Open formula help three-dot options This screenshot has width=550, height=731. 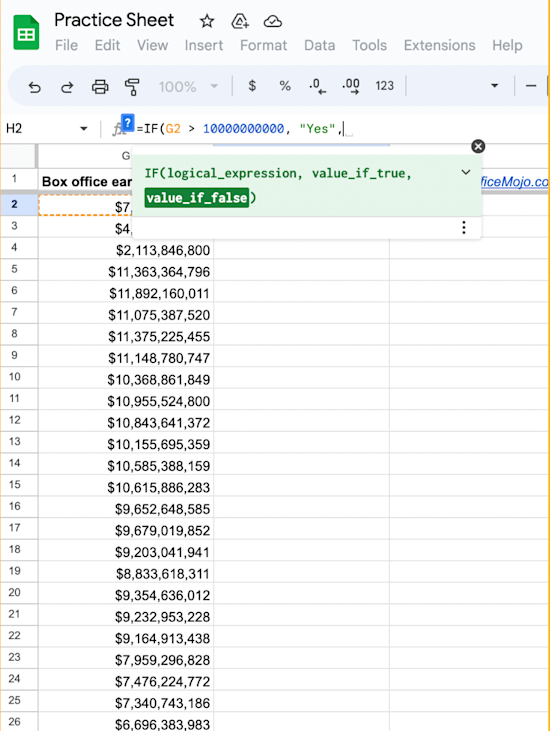[464, 228]
